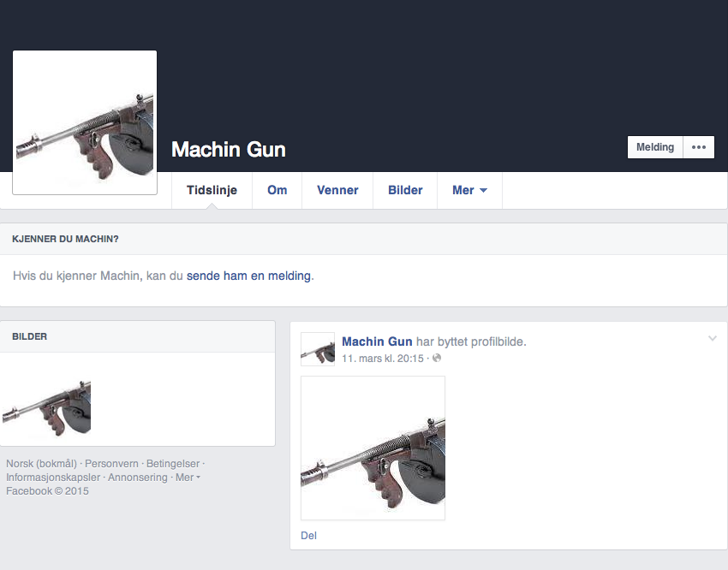Open the BILDER section header
The image size is (728, 570).
click(x=30, y=336)
